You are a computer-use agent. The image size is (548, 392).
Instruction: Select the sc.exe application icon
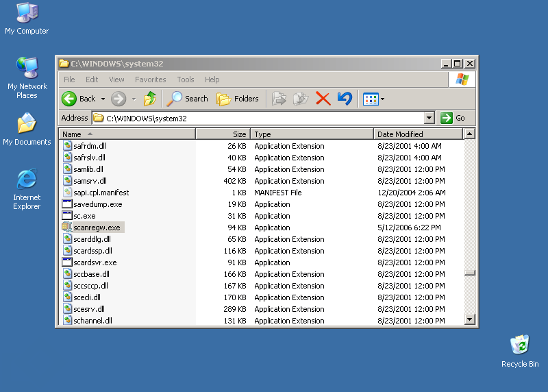pyautogui.click(x=67, y=215)
